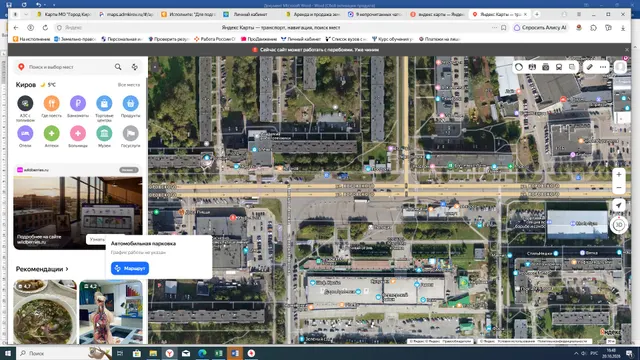Select the museums (Музеи) category icon

(x=104, y=133)
